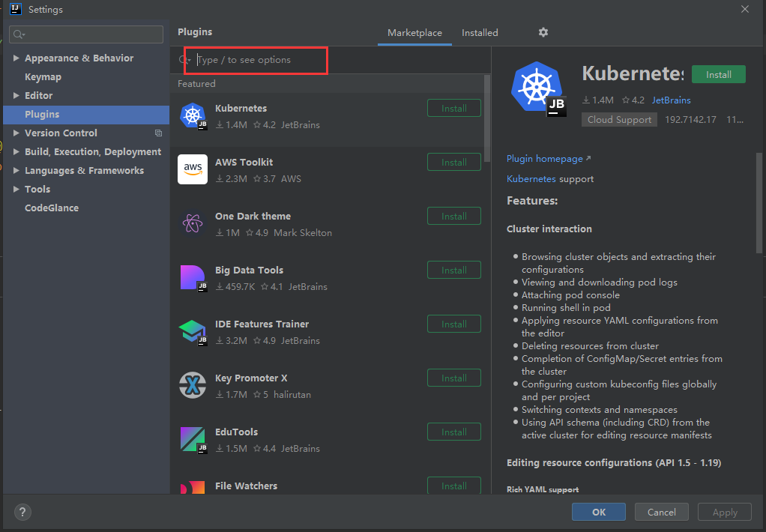766x532 pixels.
Task: Click the Key Promoter X icon
Action: pos(193,385)
